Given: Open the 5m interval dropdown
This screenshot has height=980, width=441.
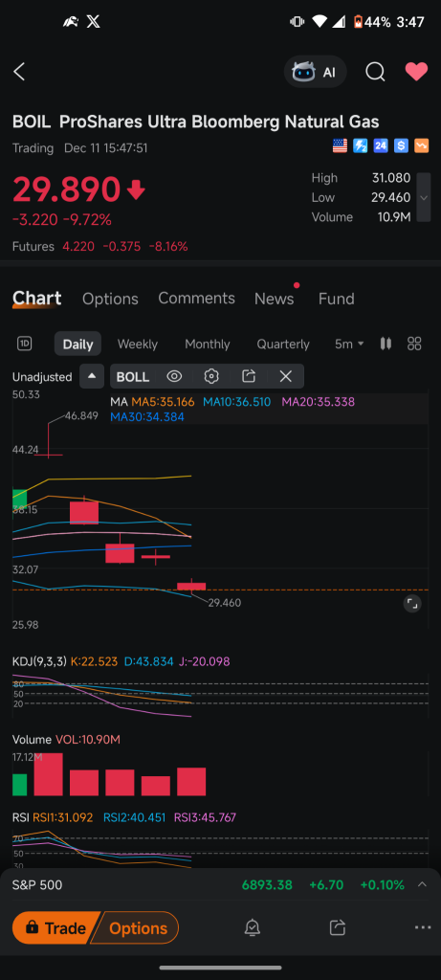Looking at the screenshot, I should click(x=349, y=344).
